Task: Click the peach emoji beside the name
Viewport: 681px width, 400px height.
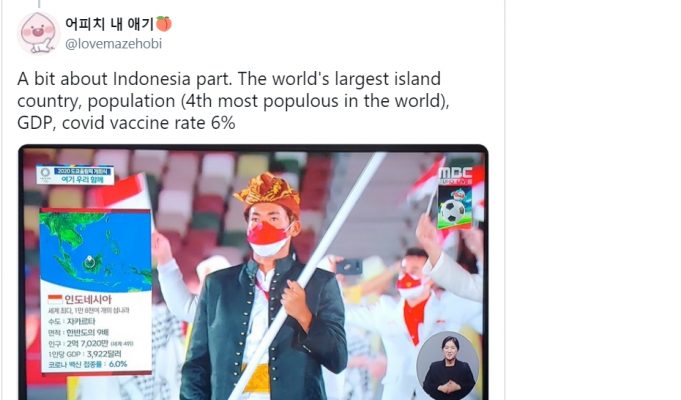Action: [x=164, y=23]
